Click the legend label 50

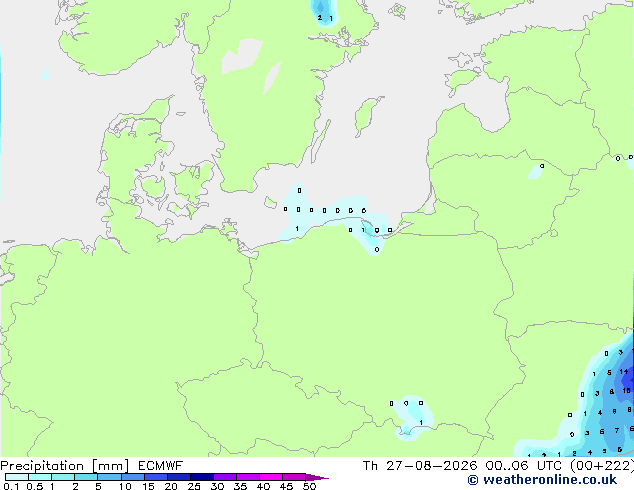click(309, 486)
